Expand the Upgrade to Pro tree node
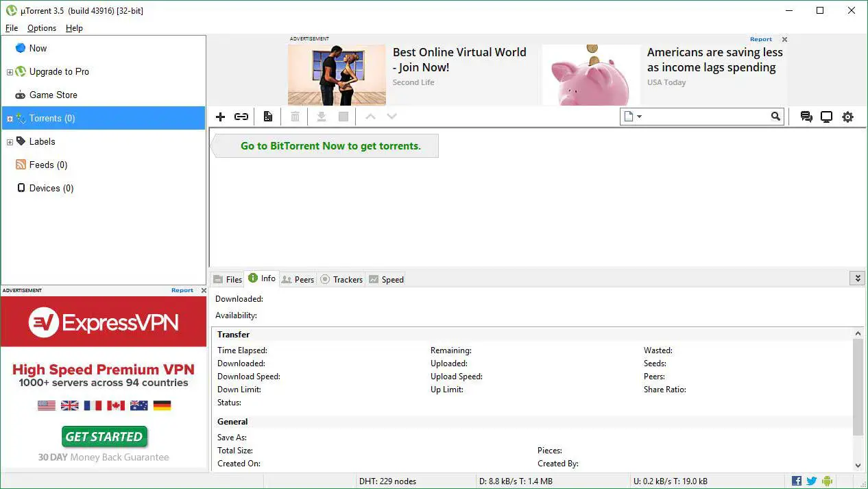 coord(10,72)
